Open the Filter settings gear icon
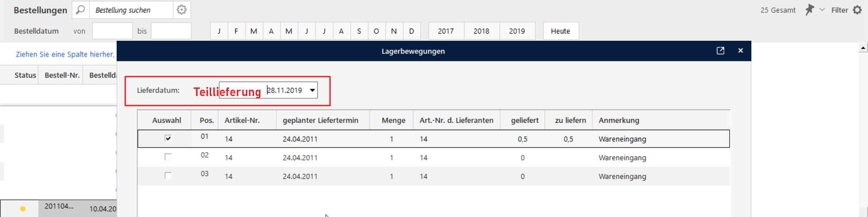The width and height of the screenshot is (868, 217). click(858, 10)
